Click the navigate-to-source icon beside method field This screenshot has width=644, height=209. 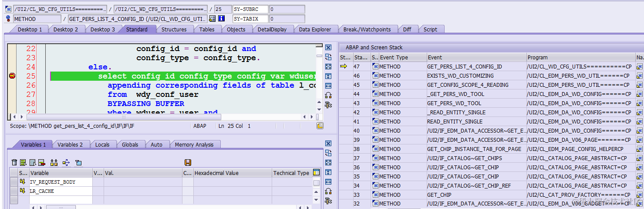pyautogui.click(x=212, y=19)
